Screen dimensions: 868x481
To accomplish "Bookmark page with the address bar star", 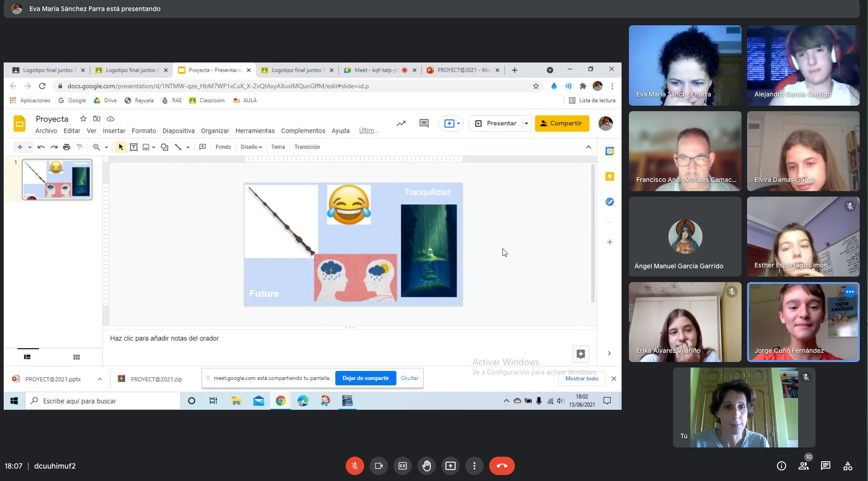I will click(x=536, y=86).
